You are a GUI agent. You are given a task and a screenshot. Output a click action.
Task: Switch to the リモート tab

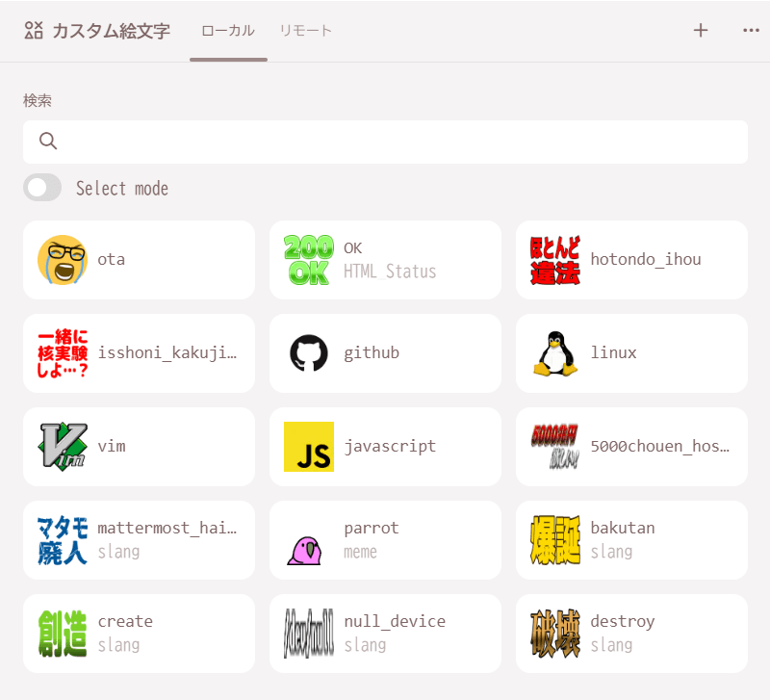click(x=305, y=30)
